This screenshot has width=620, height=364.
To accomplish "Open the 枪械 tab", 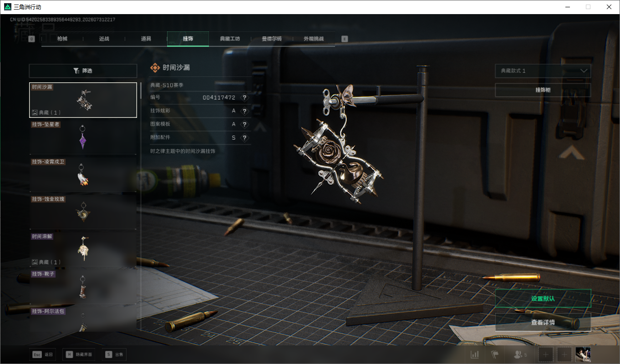I will pyautogui.click(x=62, y=39).
